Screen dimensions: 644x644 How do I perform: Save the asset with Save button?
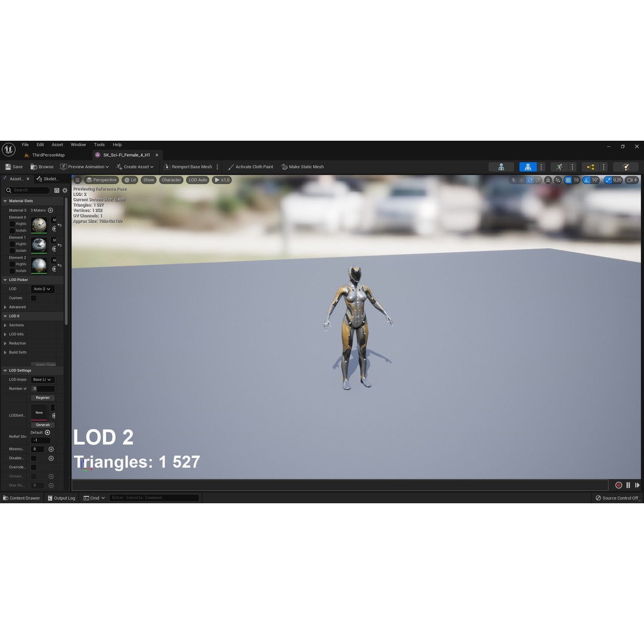click(14, 167)
